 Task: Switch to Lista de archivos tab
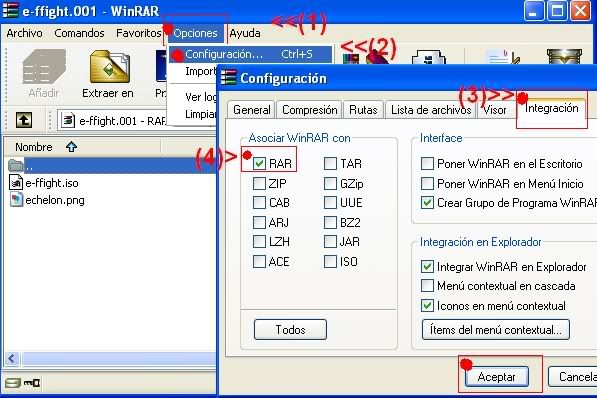431,110
